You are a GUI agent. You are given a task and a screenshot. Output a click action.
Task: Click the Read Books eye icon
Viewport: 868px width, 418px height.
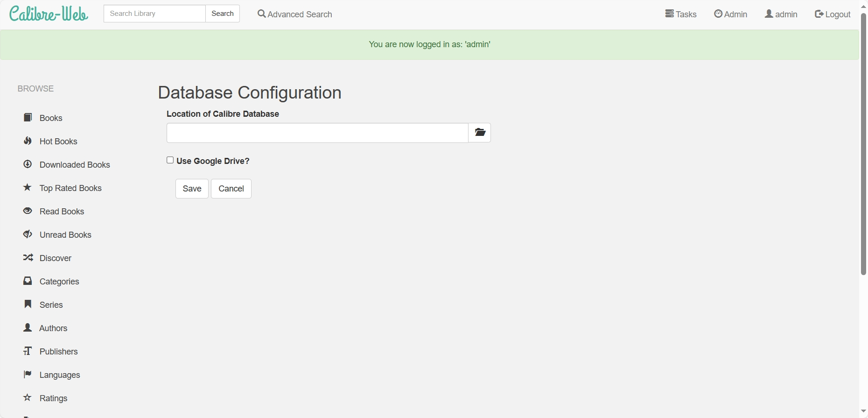28,211
